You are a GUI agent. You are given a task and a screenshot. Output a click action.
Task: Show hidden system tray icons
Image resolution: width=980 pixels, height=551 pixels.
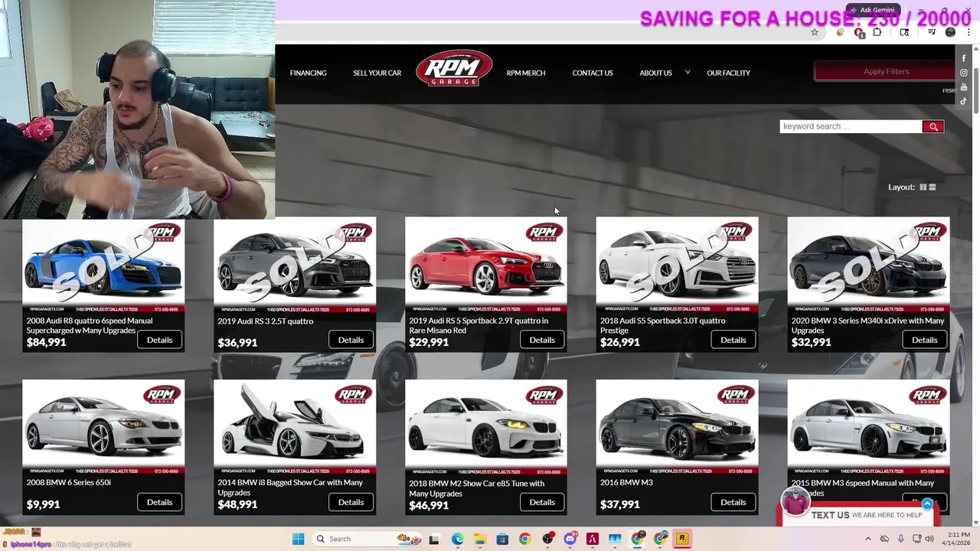click(867, 539)
